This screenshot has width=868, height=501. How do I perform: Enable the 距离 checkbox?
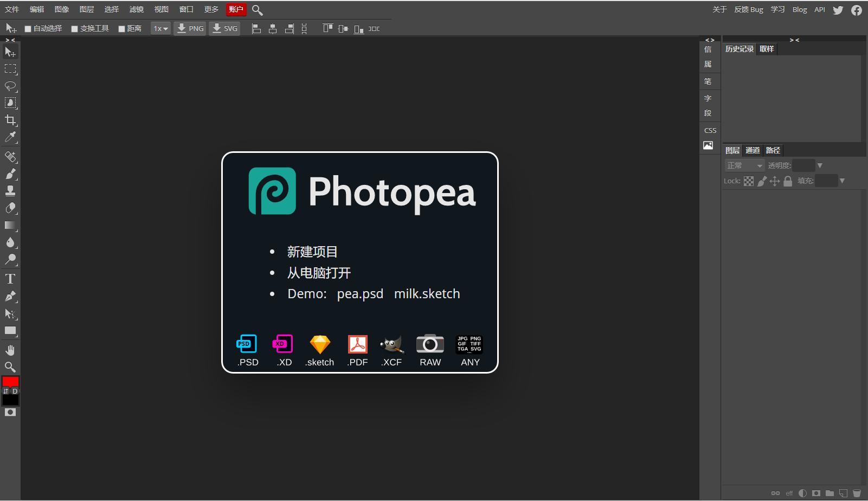point(121,28)
